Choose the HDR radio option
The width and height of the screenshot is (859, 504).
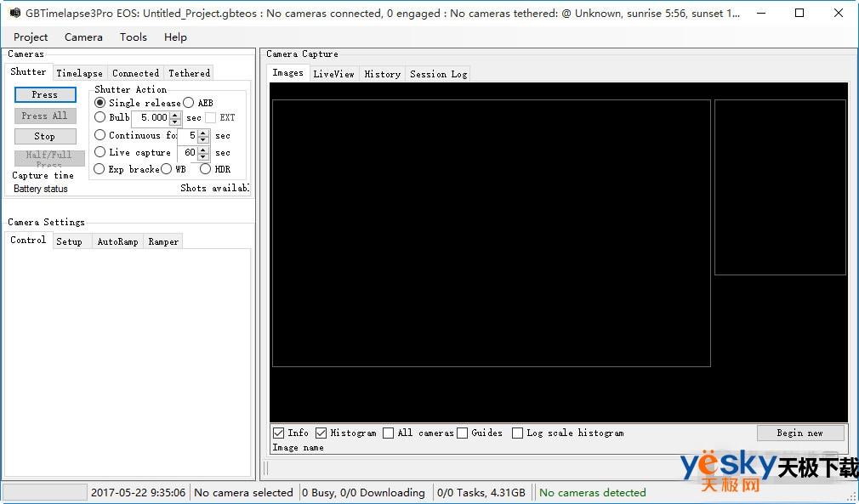click(x=206, y=169)
